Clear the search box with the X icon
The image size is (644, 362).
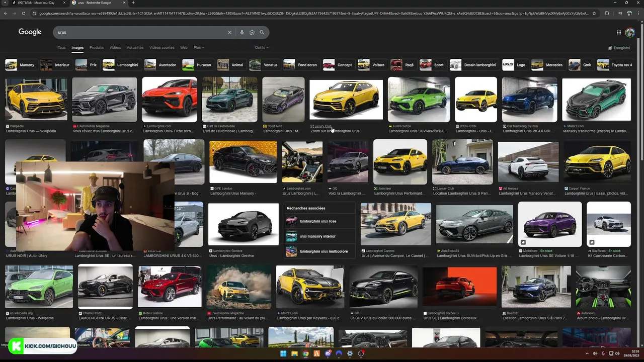pyautogui.click(x=229, y=32)
